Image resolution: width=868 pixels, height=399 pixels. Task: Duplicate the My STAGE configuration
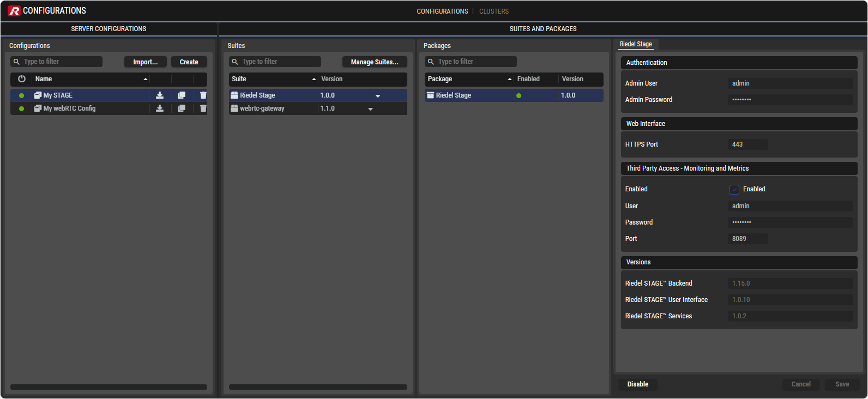tap(182, 95)
